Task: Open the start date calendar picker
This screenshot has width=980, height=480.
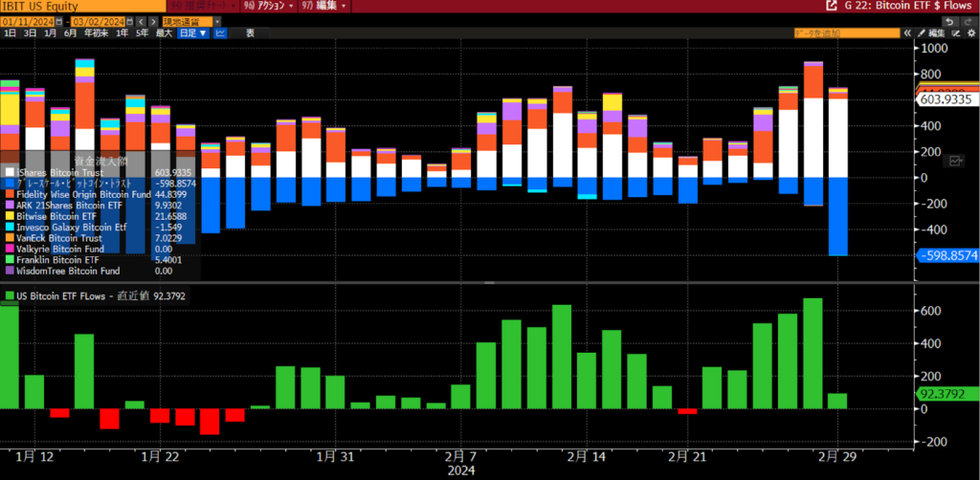Action: coord(56,20)
